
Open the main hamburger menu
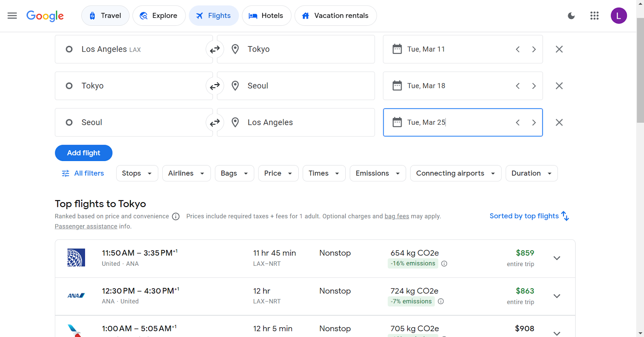click(12, 16)
